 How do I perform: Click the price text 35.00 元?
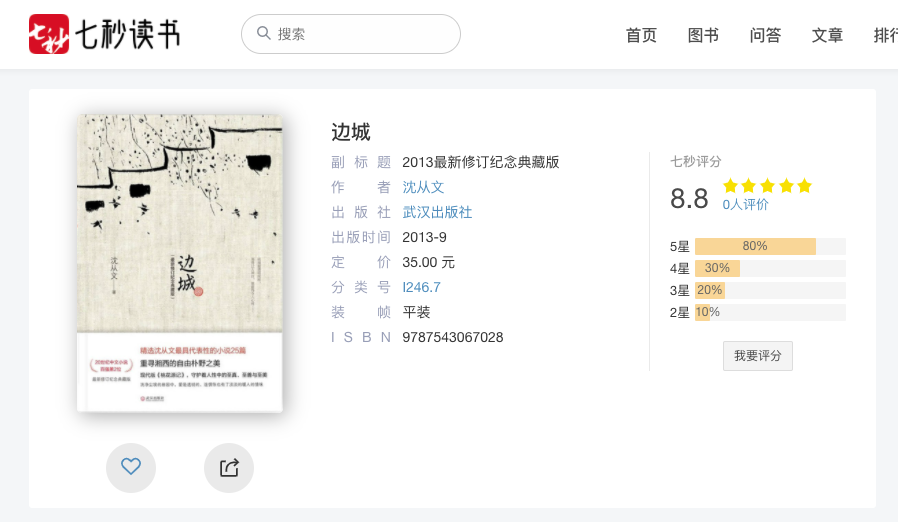pos(428,262)
